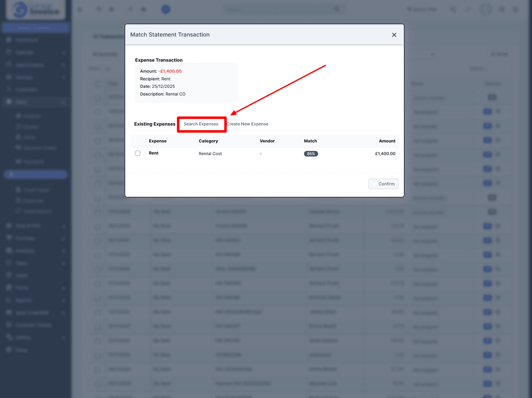Click the Category column header
Screen dimensions: 532x398
208,141
